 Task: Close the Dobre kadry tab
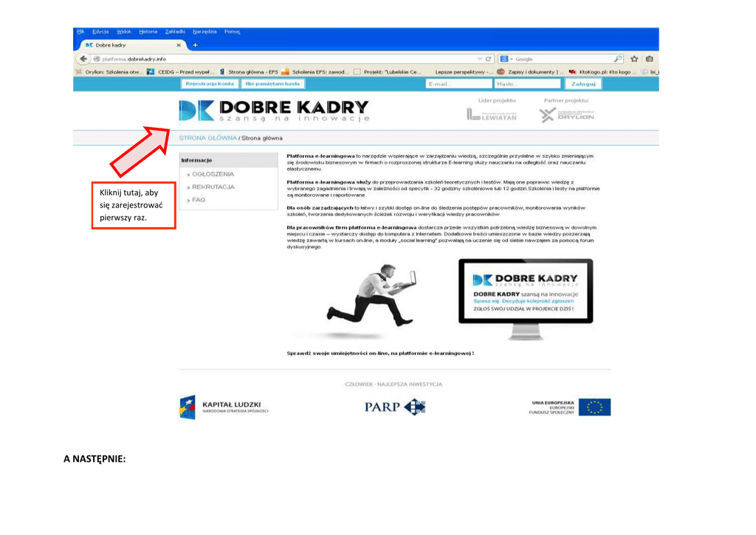click(179, 45)
